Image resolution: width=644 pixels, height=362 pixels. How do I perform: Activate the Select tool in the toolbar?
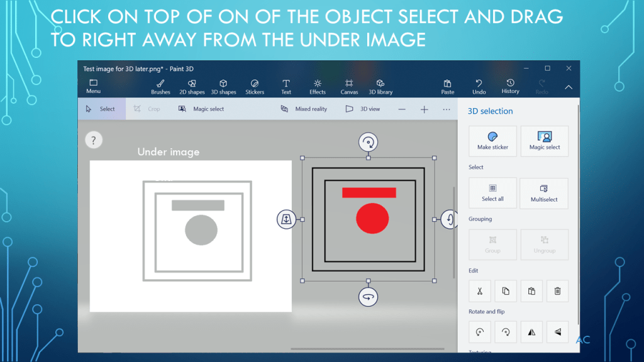(x=101, y=109)
